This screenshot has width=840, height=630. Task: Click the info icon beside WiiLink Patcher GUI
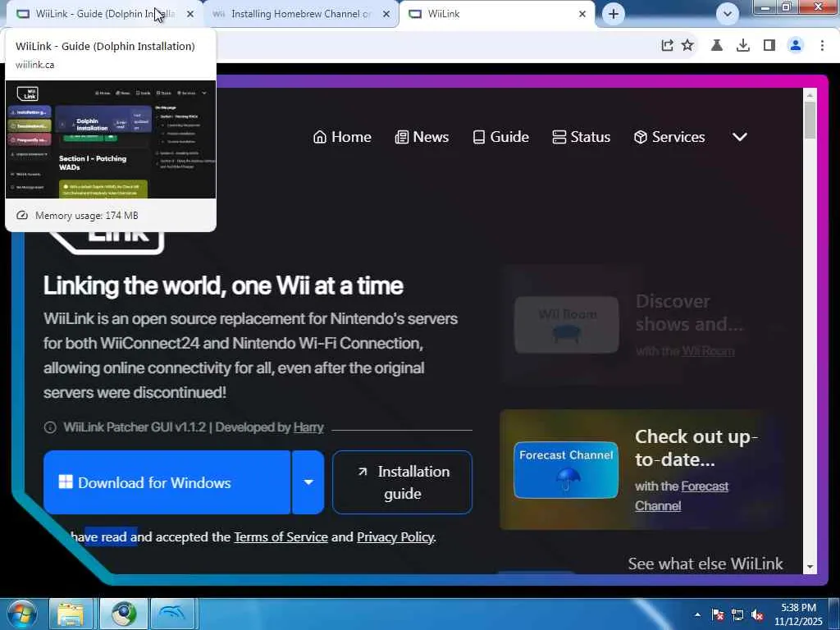coord(50,427)
